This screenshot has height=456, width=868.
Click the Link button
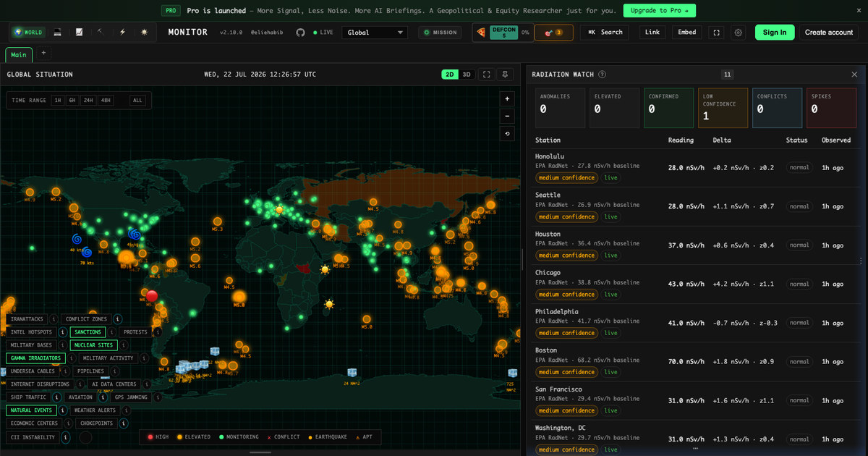coord(652,33)
